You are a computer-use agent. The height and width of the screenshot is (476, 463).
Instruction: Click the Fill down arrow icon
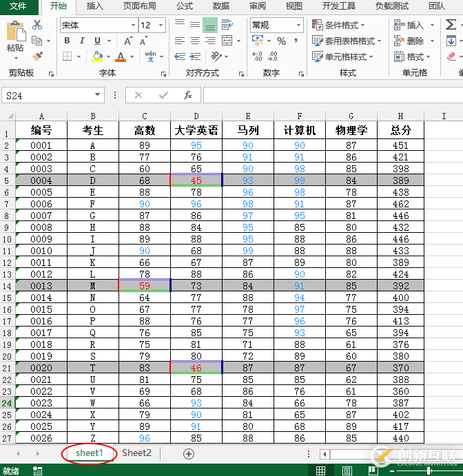pos(451,41)
